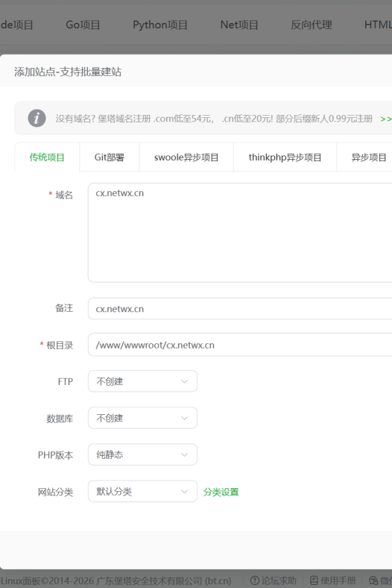Click the chevron arrow of 网站分类 dropdown
This screenshot has width=392, height=588.
point(184,492)
